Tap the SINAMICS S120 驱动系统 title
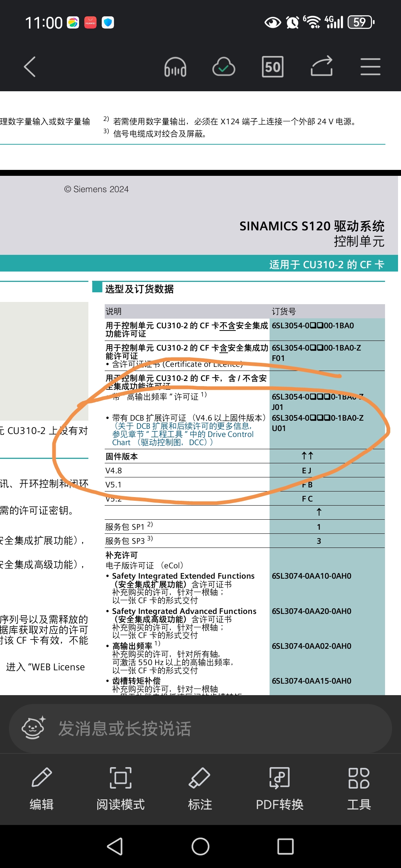Image resolution: width=401 pixels, height=868 pixels. point(312,226)
